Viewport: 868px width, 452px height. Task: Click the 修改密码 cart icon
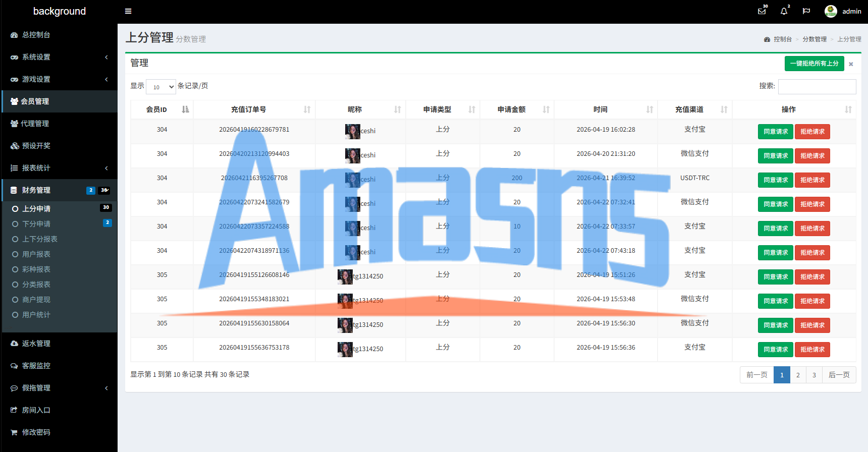coord(14,432)
